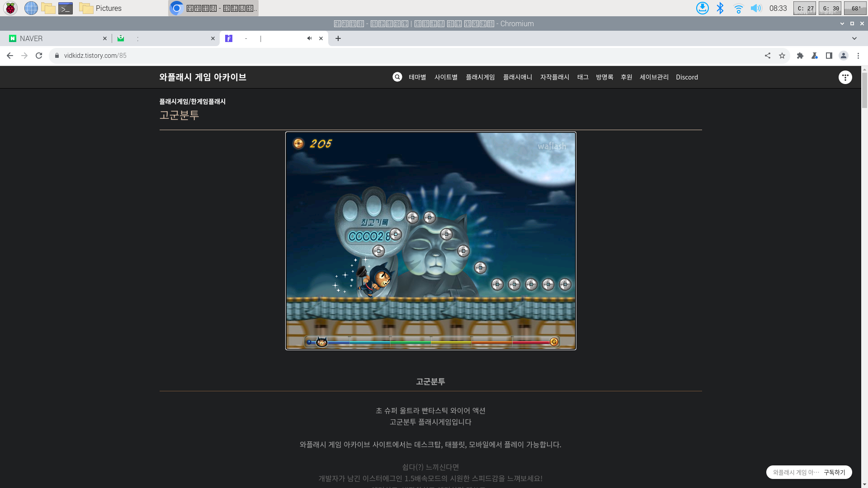This screenshot has height=488, width=868.
Task: Open the Extensions puzzle menu
Action: click(800, 56)
